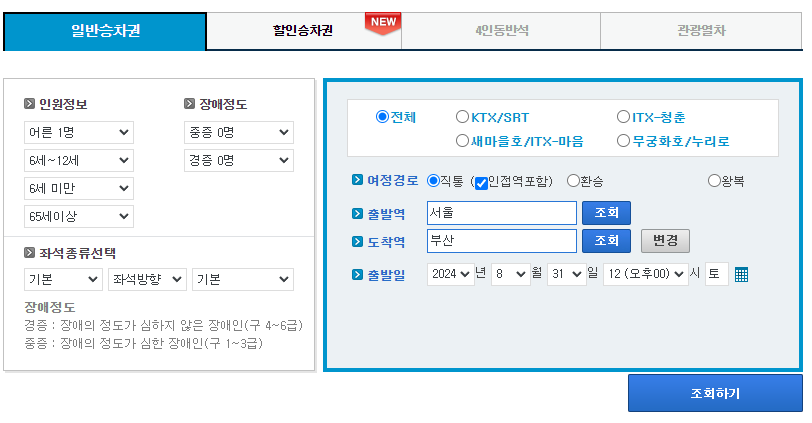Select the 전체 train type radio button
The width and height of the screenshot is (812, 423).
tap(382, 116)
